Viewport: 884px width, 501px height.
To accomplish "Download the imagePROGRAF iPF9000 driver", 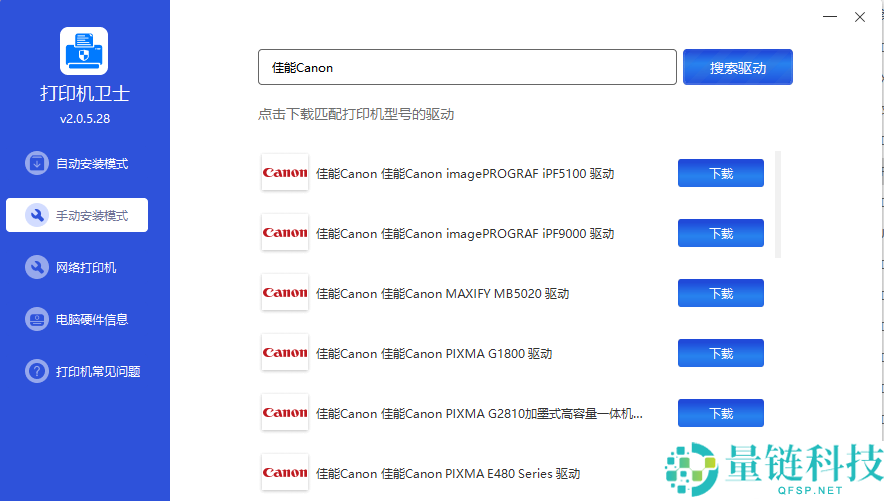I will pos(721,233).
